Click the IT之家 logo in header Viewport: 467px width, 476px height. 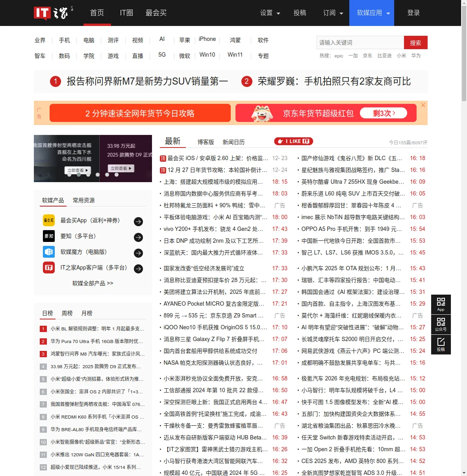coord(53,13)
